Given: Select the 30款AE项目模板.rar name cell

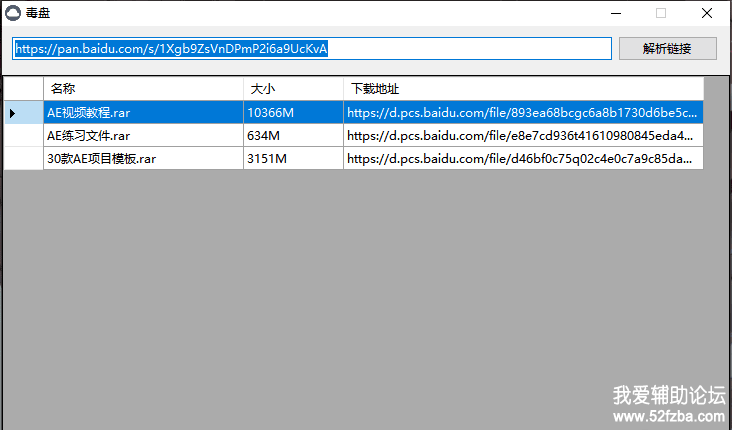Looking at the screenshot, I should 143,159.
